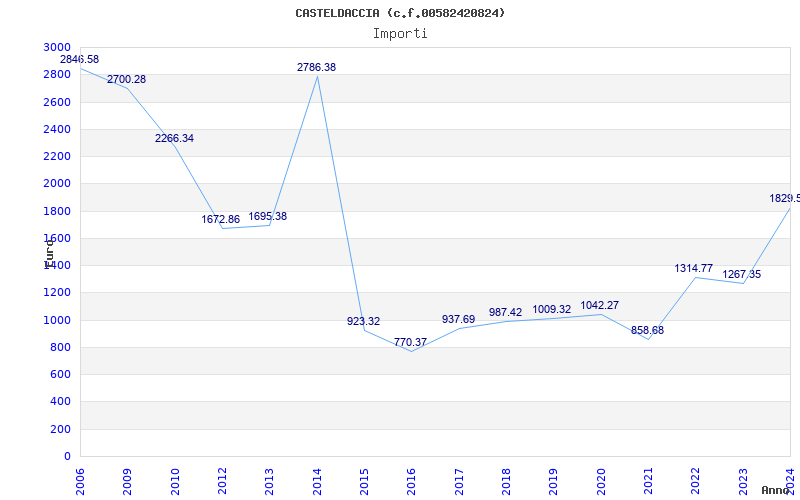Viewport: 800px width, 500px height.
Task: Click x-axis year 2021
Action: [648, 482]
